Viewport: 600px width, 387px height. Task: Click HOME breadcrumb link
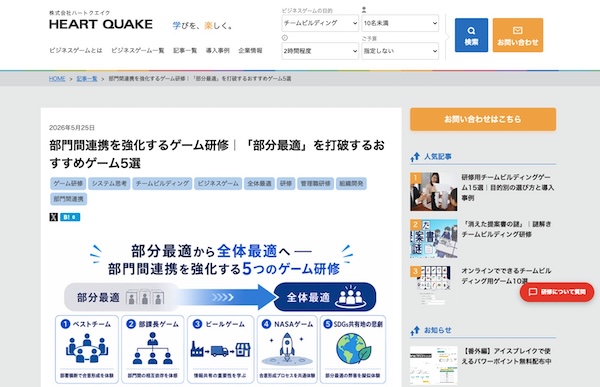(57, 78)
